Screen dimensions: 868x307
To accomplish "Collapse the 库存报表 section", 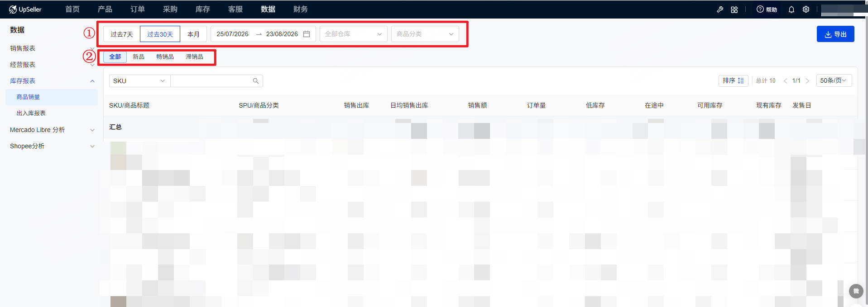I will click(x=52, y=81).
